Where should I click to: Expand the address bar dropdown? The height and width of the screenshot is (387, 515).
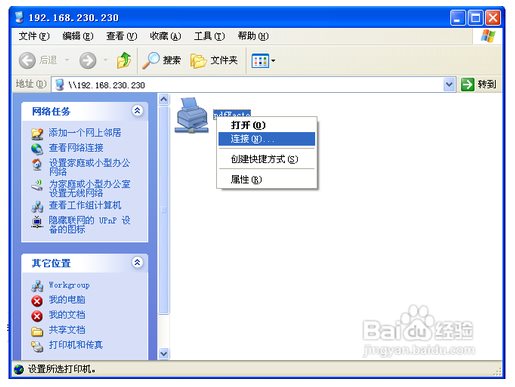449,85
